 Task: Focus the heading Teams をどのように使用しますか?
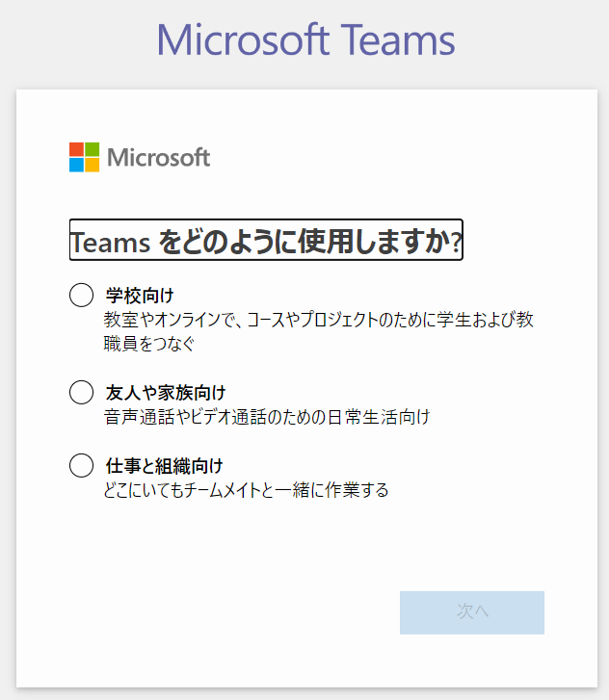point(266,240)
